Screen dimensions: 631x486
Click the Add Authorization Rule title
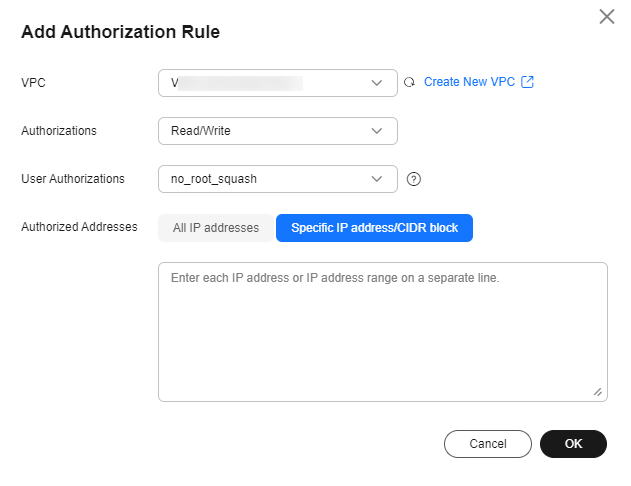pos(120,32)
